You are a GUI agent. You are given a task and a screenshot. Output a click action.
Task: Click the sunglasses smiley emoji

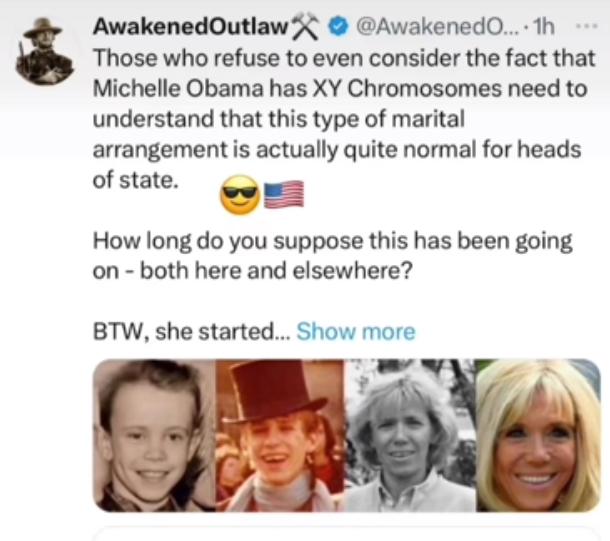coord(240,195)
